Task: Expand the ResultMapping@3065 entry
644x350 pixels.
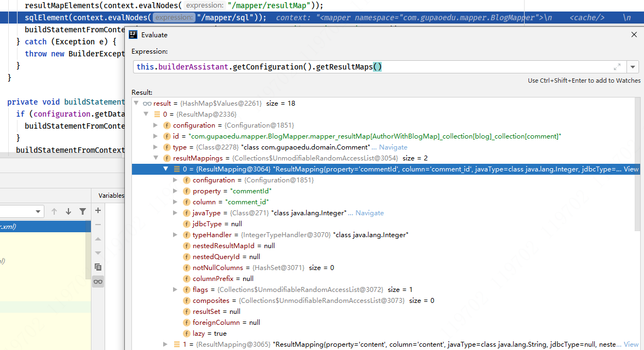Action: (x=165, y=344)
